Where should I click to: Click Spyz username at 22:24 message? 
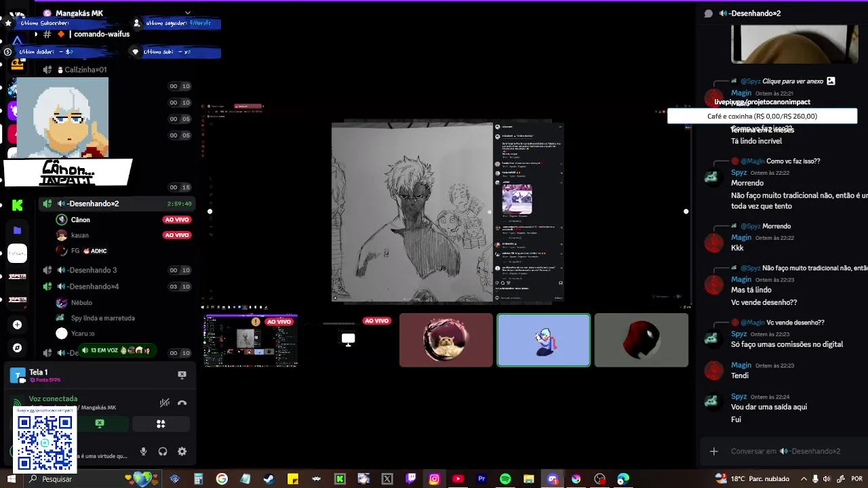pyautogui.click(x=739, y=396)
